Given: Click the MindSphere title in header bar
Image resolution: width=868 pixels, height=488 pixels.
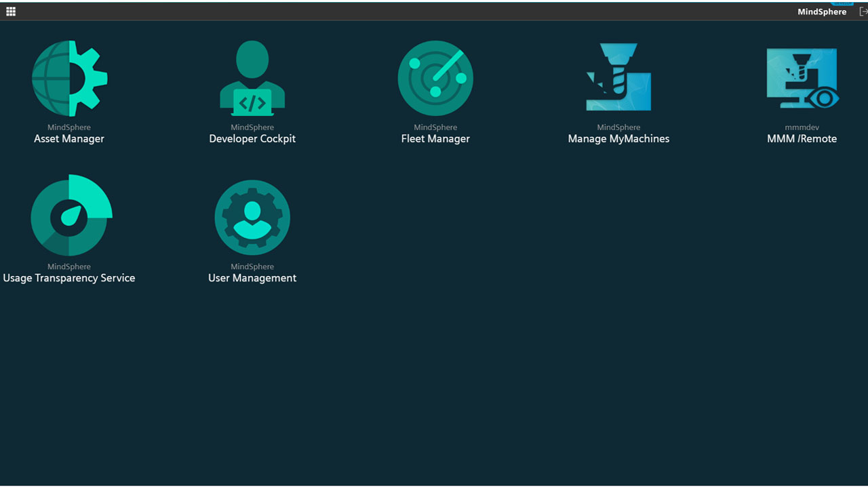Looking at the screenshot, I should tap(822, 12).
